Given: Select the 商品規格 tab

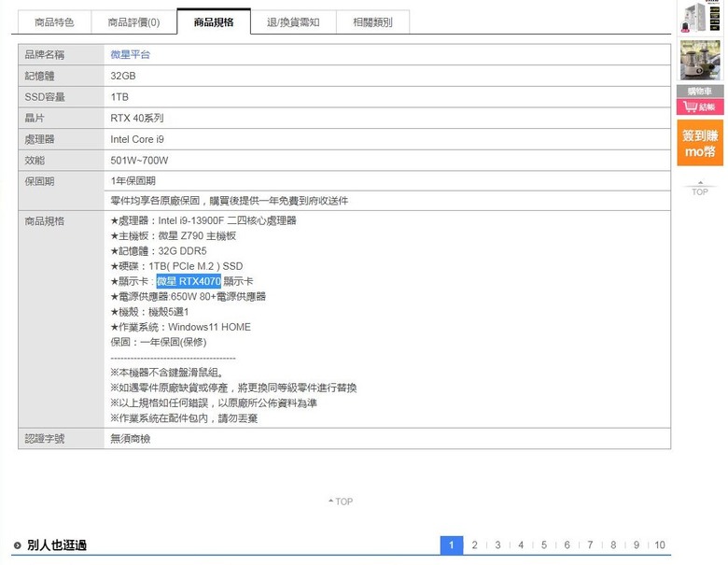Looking at the screenshot, I should click(x=214, y=21).
